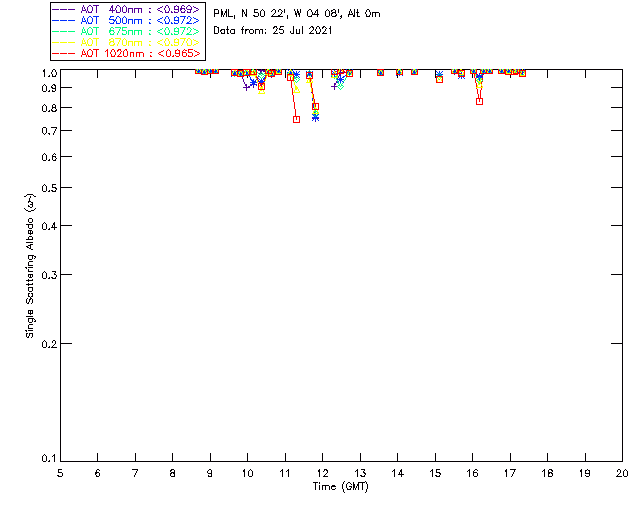Image resolution: width=640 pixels, height=512 pixels.
Task: Click the 'Data from: 25 Jul 2021' text
Action: 273,31
